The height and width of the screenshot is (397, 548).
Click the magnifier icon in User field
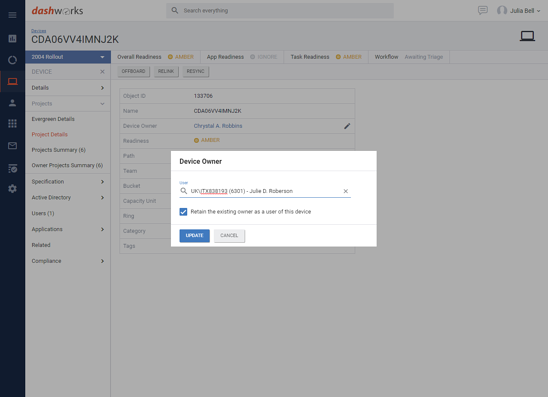pyautogui.click(x=183, y=191)
